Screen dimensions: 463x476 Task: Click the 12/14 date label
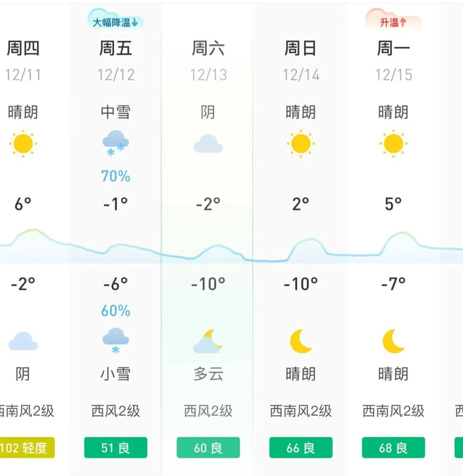click(x=301, y=75)
